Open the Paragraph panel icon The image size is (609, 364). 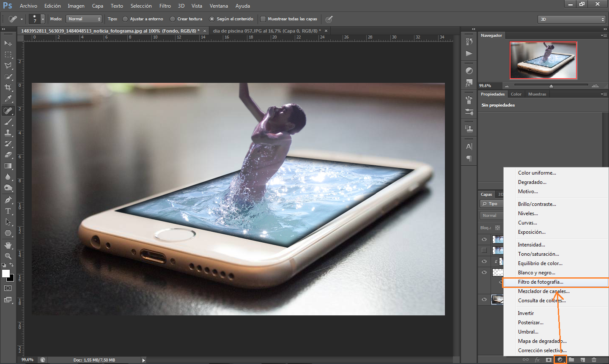pyautogui.click(x=469, y=159)
